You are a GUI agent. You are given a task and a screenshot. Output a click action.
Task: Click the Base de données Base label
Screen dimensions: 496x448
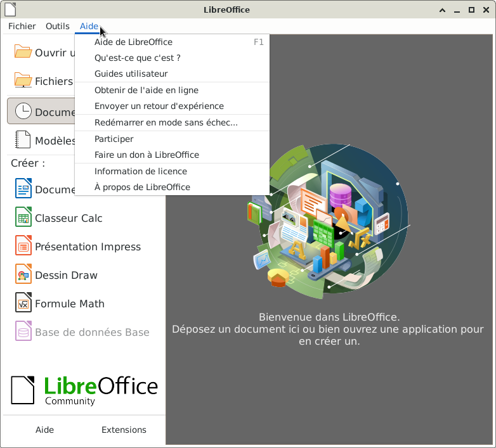click(92, 333)
